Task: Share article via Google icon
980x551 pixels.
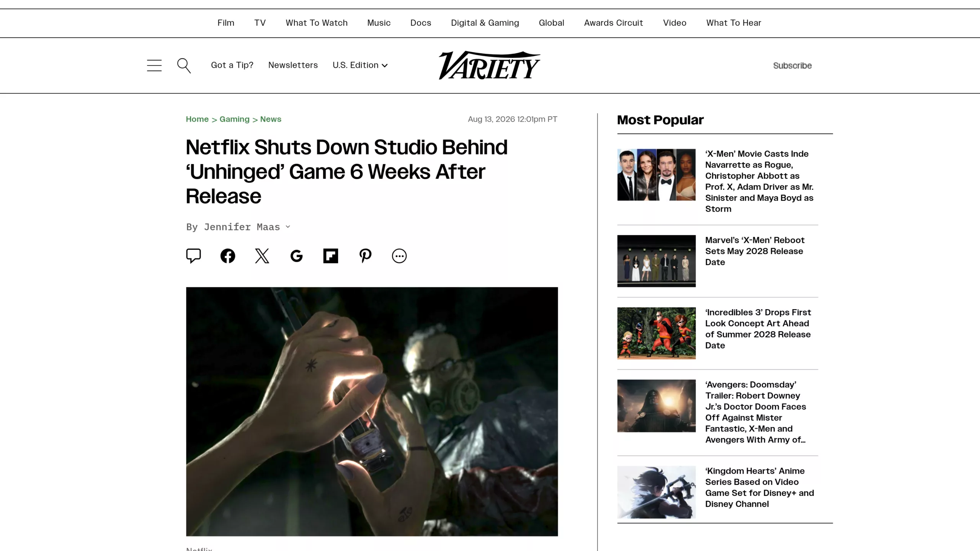Action: 296,256
